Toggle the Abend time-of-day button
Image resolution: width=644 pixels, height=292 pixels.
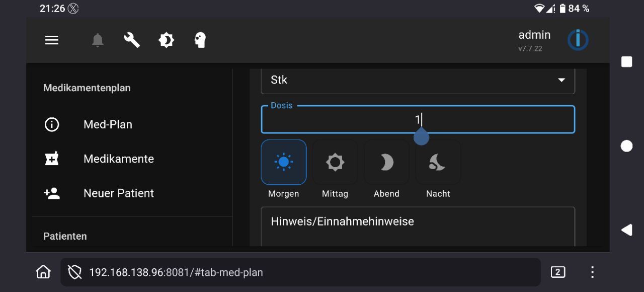click(x=386, y=163)
